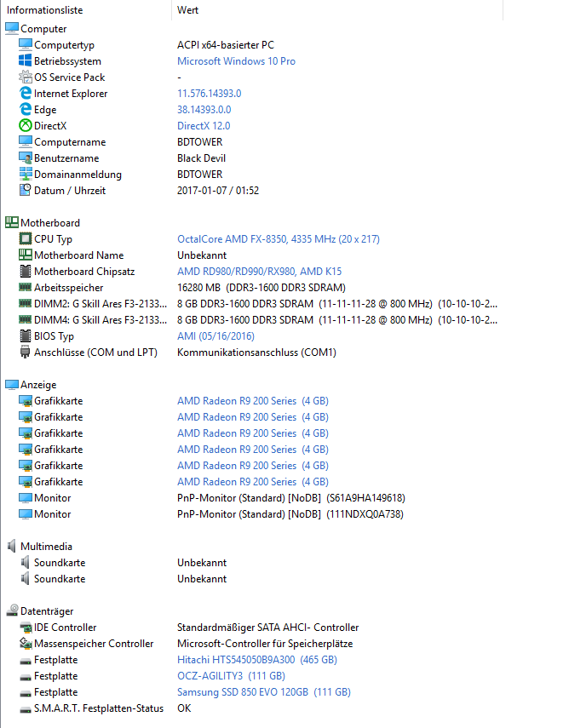The image size is (569, 728).
Task: Click the 16280 MB memory value
Action: pyautogui.click(x=261, y=288)
